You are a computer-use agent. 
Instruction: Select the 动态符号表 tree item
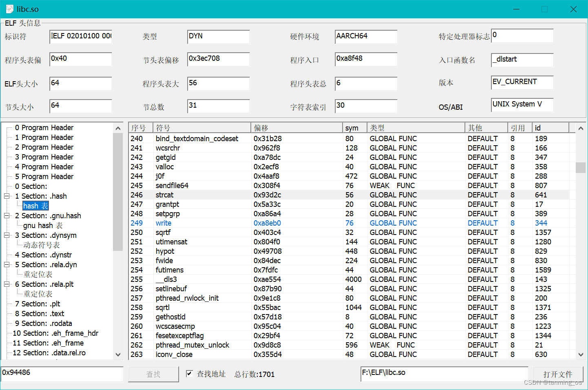41,245
